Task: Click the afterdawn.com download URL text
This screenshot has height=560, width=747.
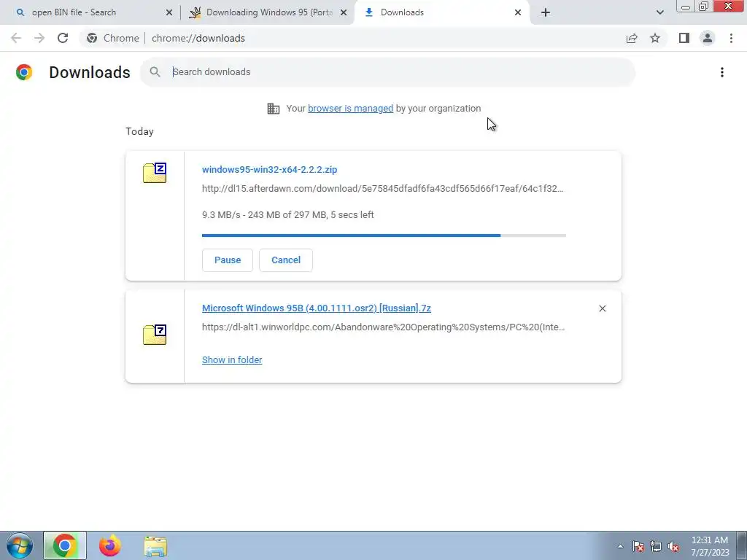Action: 382,189
